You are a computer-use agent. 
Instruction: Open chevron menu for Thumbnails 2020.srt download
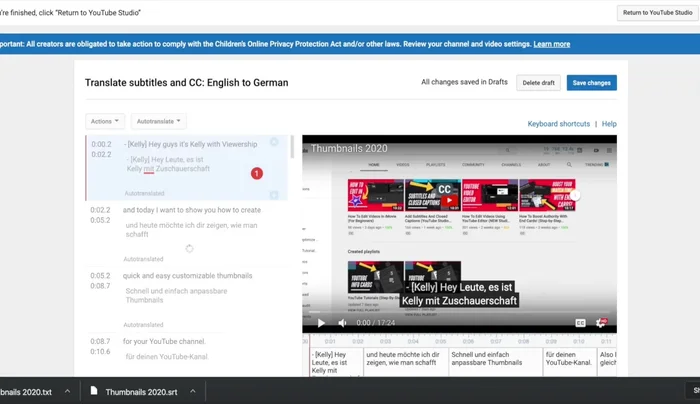tap(191, 391)
